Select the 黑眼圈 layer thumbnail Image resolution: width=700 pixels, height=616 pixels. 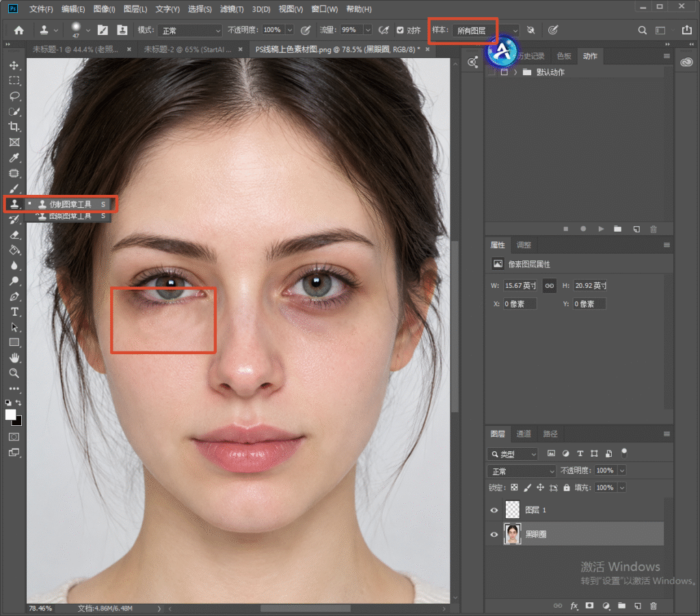click(x=512, y=534)
